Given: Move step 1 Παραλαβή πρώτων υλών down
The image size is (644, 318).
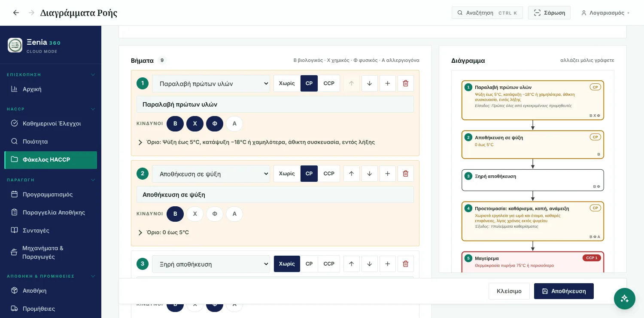Looking at the screenshot, I should [370, 83].
